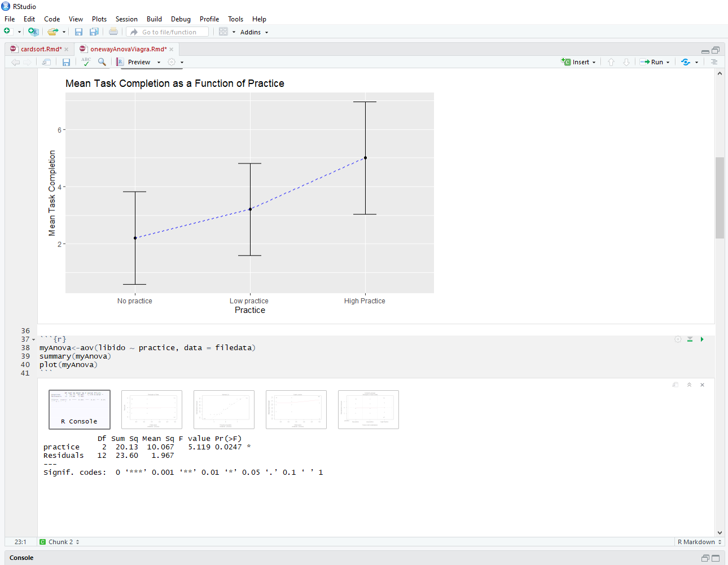Open the R Markdown file type selector
The width and height of the screenshot is (728, 565).
tap(699, 542)
